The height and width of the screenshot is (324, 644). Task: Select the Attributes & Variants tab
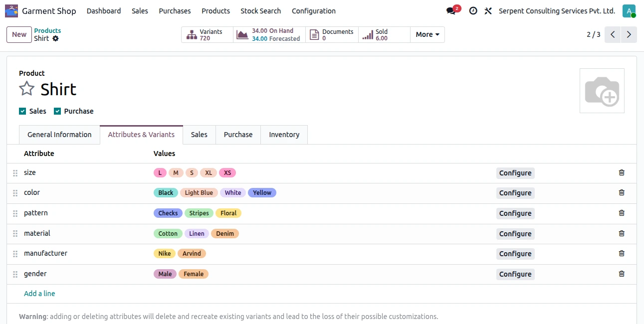point(141,135)
